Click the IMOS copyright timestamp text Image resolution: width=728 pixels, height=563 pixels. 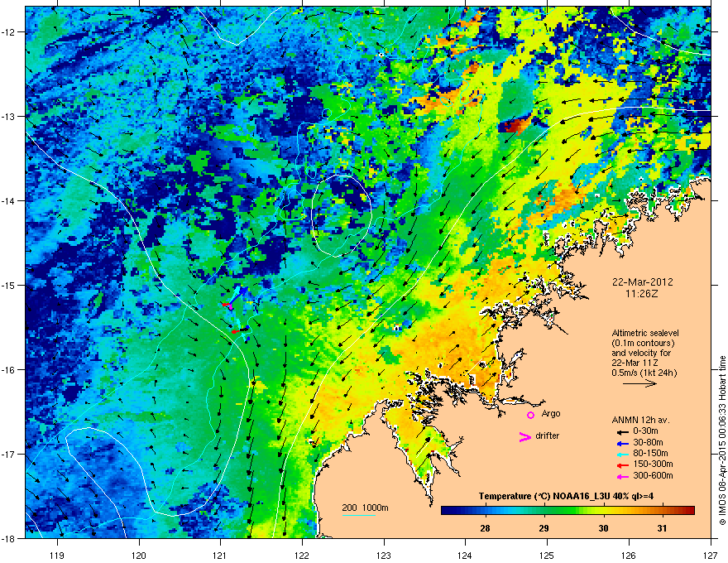(x=722, y=440)
